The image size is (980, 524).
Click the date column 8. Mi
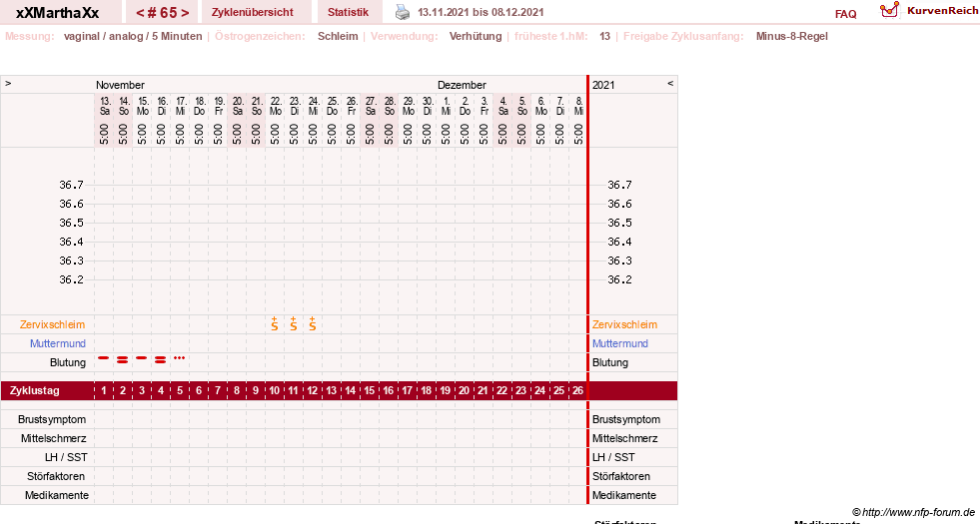point(578,106)
